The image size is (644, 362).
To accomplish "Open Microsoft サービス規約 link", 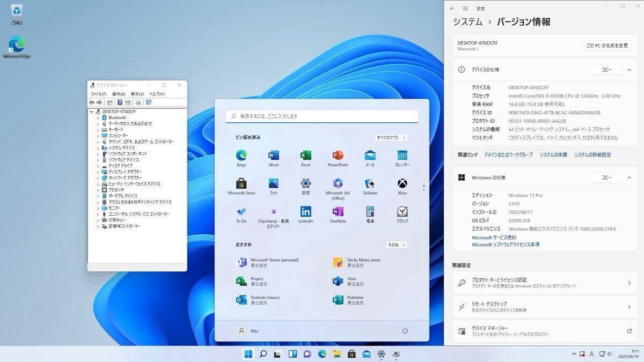I will (x=494, y=238).
